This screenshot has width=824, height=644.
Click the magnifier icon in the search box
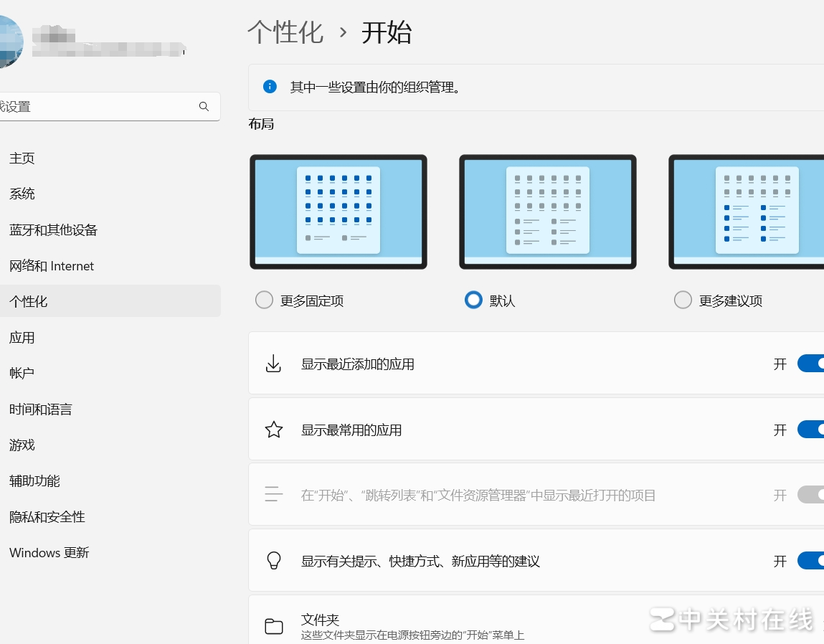204,106
